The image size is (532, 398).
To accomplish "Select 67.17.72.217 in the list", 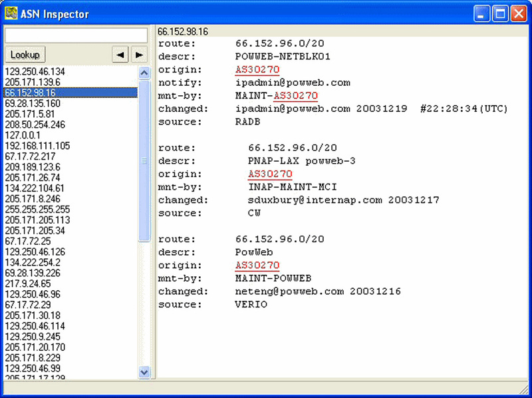I will [70, 156].
